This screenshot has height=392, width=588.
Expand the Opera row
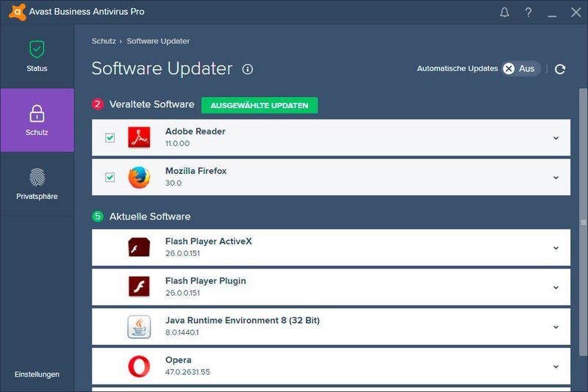pos(556,366)
